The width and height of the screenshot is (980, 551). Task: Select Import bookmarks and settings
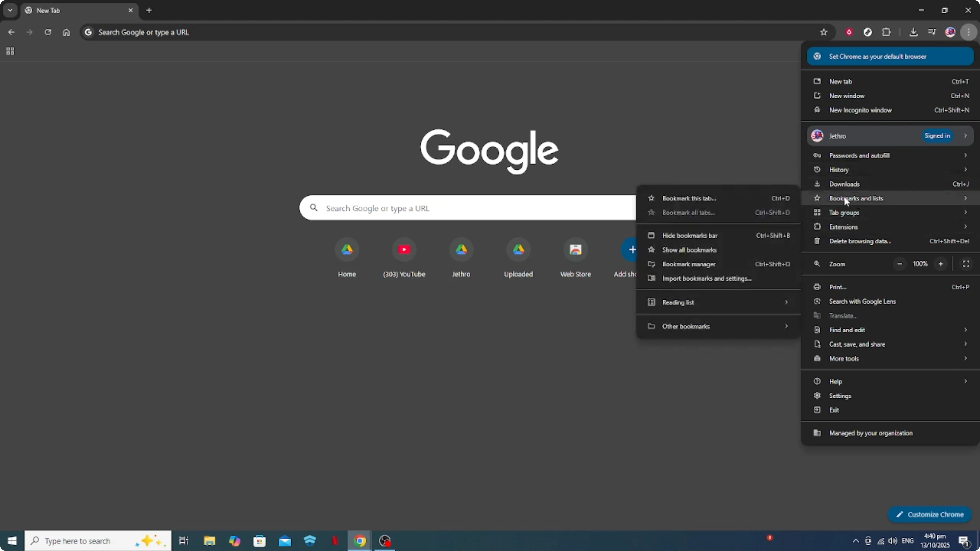click(x=718, y=278)
